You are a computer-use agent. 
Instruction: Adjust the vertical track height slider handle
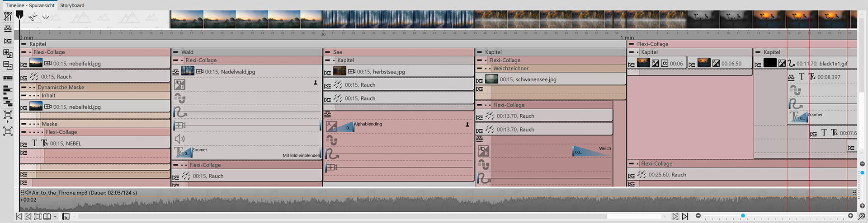[x=862, y=173]
